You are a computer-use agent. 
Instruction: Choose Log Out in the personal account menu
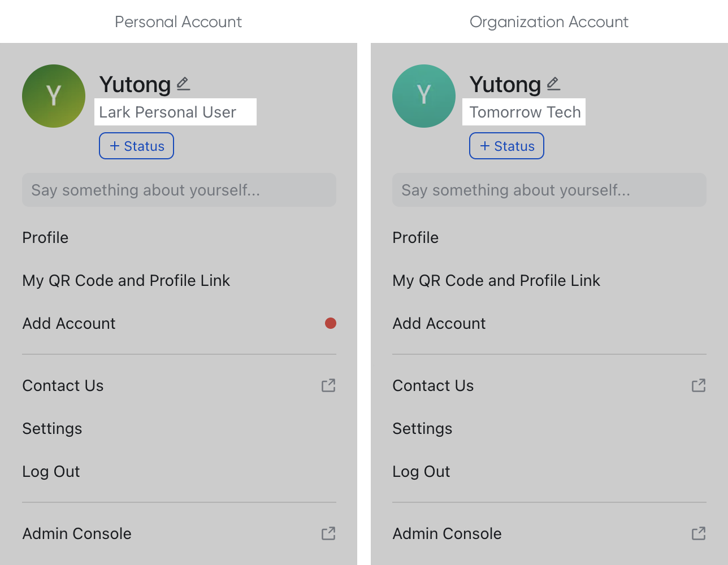(51, 471)
